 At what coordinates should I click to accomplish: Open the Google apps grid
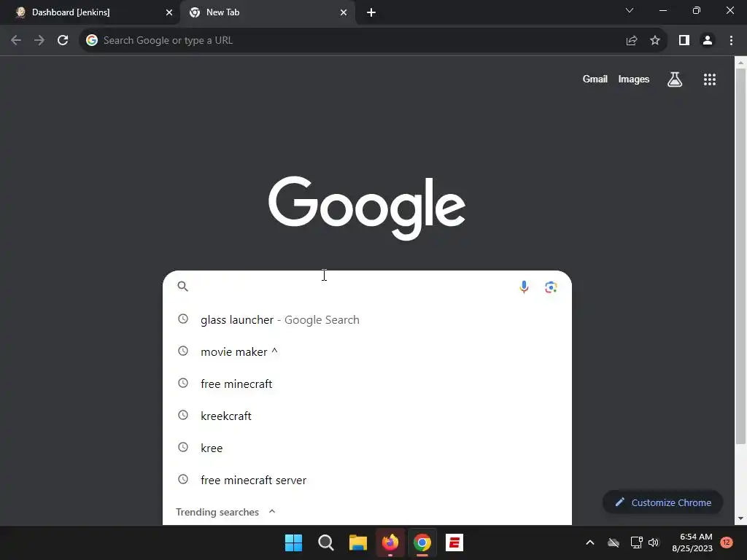pyautogui.click(x=710, y=79)
